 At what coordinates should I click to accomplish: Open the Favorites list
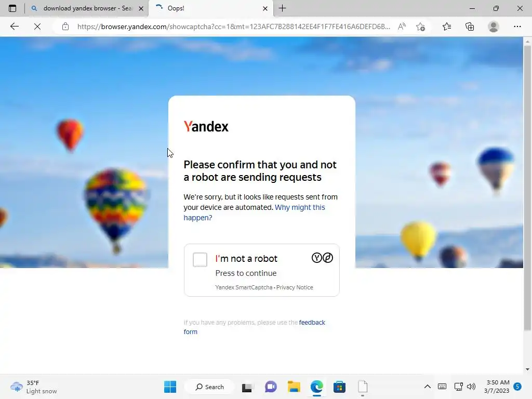(447, 26)
